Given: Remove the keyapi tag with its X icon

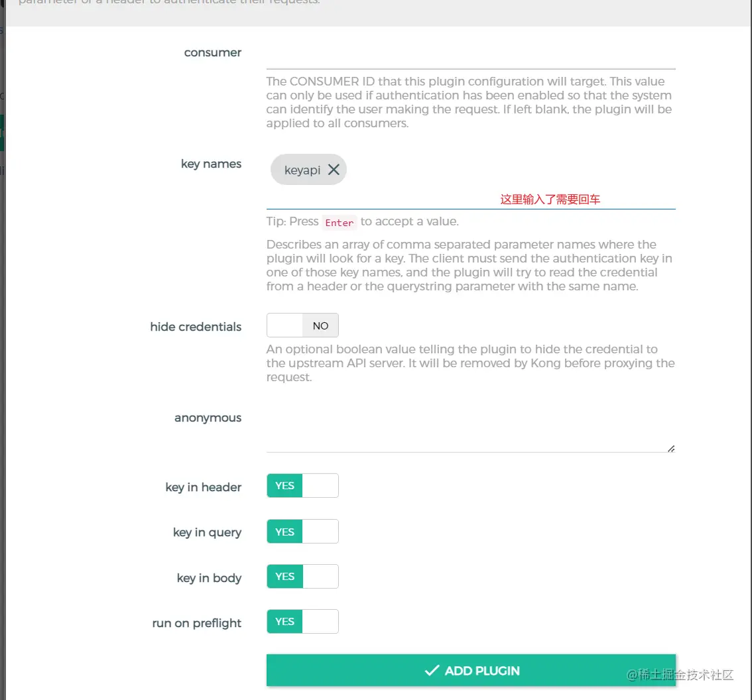Looking at the screenshot, I should 334,170.
